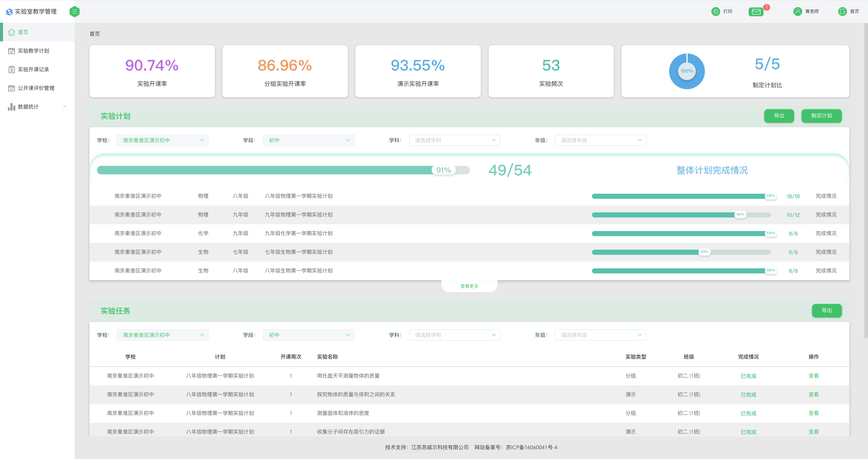The height and width of the screenshot is (459, 868).
Task: Open the mail notification icon
Action: 756,12
